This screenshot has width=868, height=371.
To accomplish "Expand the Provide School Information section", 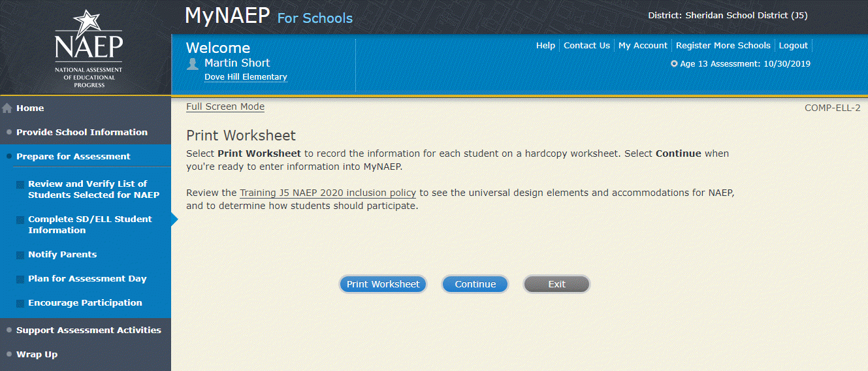I will coord(82,132).
